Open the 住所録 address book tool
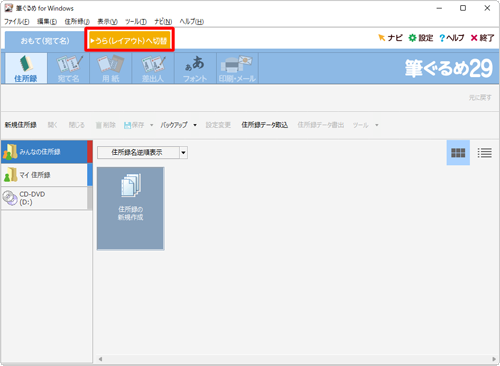Screen dimensions: 500x366 click(x=26, y=68)
